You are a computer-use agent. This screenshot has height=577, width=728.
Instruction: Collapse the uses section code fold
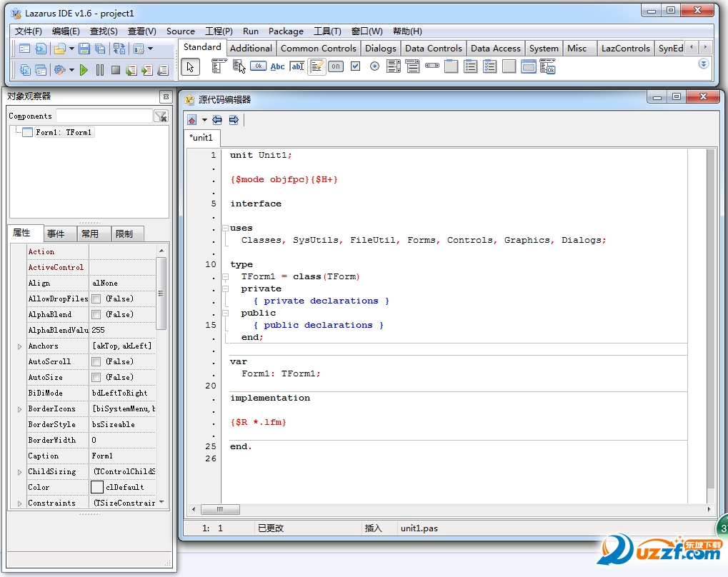(x=225, y=229)
